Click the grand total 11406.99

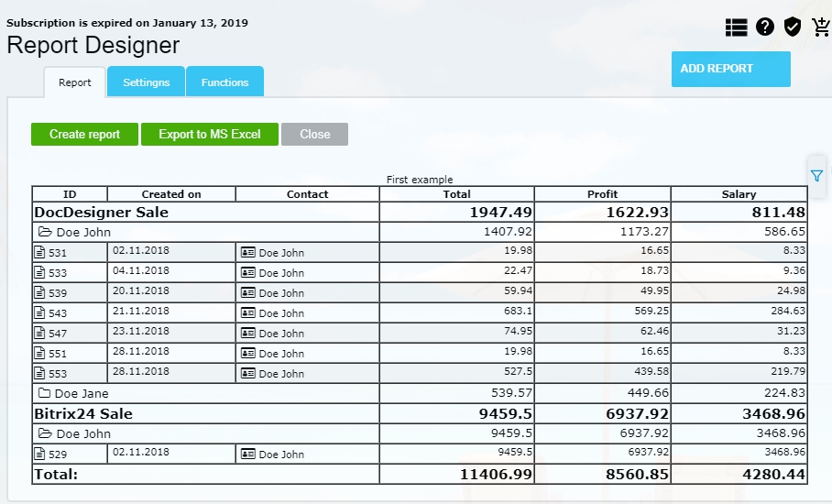click(x=496, y=475)
